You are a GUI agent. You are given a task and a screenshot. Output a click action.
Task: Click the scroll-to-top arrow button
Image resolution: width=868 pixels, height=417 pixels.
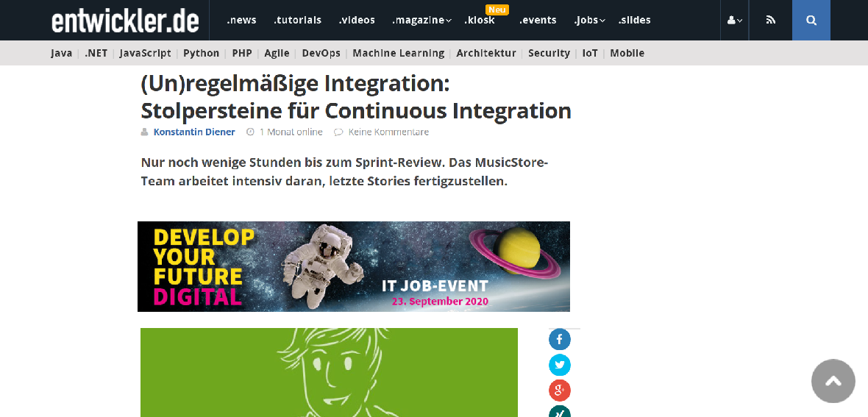[833, 381]
